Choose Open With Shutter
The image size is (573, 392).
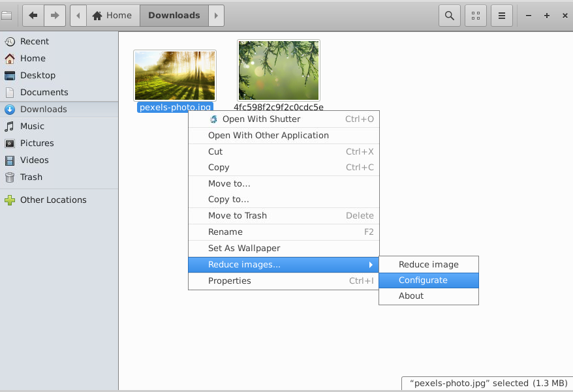(x=284, y=119)
